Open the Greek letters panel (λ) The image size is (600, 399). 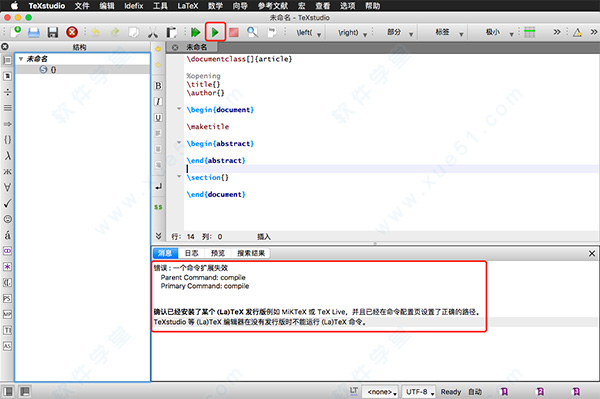coord(8,156)
